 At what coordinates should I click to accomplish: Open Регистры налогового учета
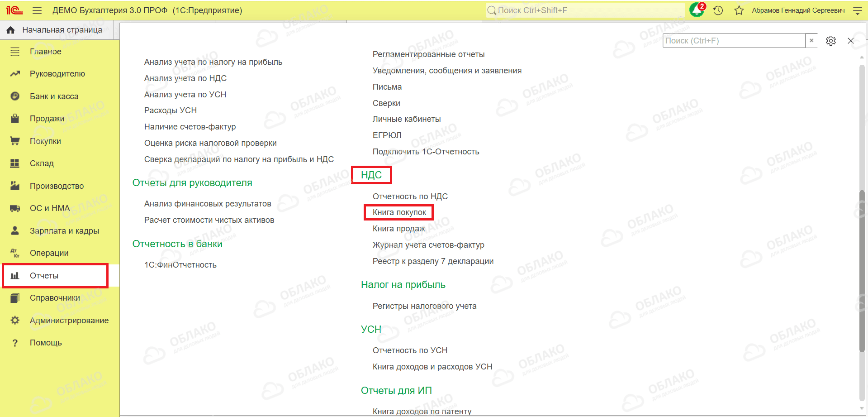[424, 306]
